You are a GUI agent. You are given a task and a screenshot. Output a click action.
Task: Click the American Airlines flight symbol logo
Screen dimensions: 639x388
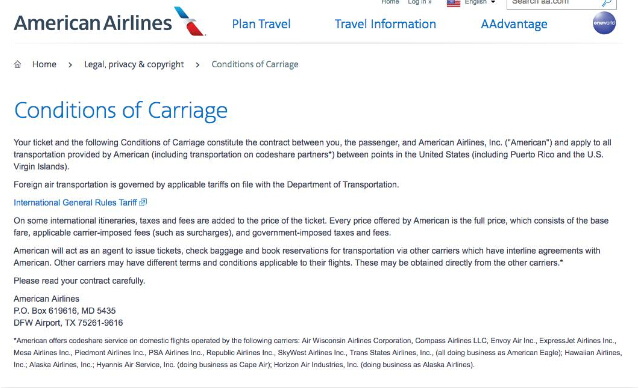[189, 21]
